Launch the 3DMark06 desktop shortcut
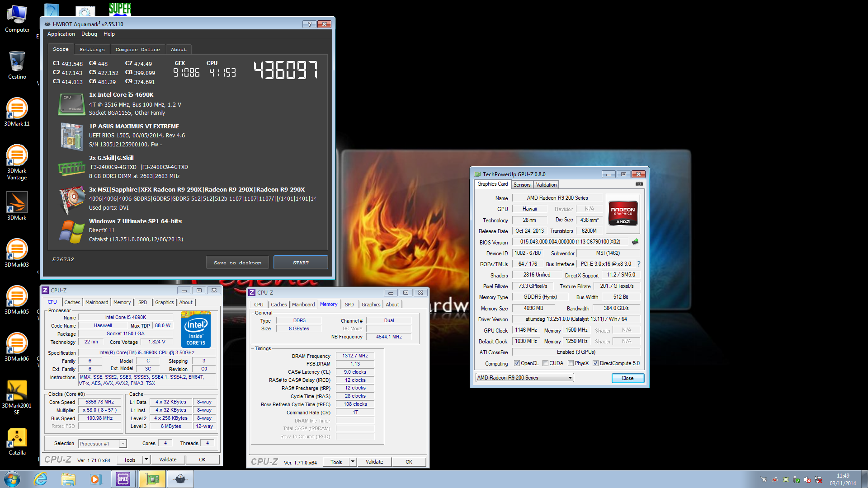Screen dimensions: 868x488 click(17, 347)
